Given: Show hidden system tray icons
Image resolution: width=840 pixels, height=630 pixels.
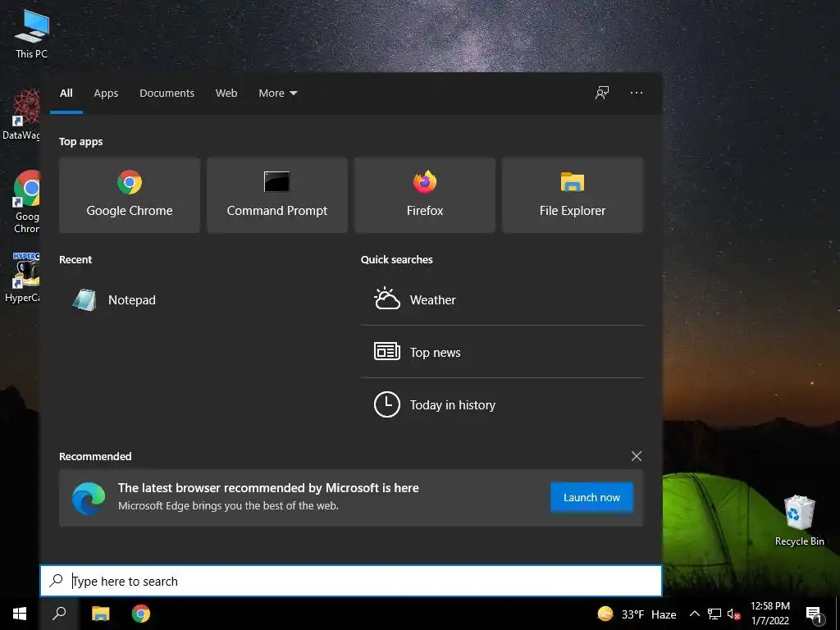Looking at the screenshot, I should (x=694, y=614).
